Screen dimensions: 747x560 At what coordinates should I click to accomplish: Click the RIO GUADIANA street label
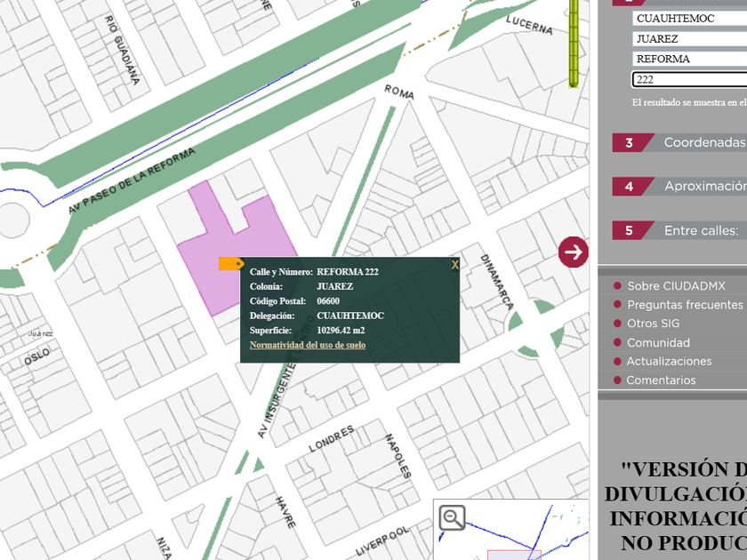click(x=122, y=50)
